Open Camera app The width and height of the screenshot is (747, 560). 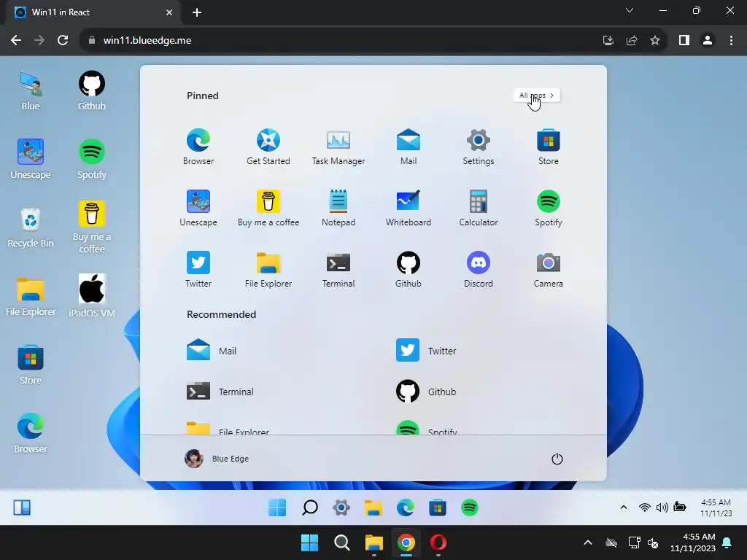(x=549, y=270)
